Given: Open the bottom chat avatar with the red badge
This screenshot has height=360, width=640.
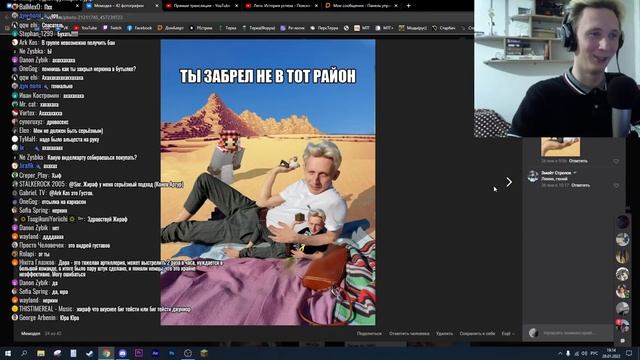Looking at the screenshot, I should point(622,326).
